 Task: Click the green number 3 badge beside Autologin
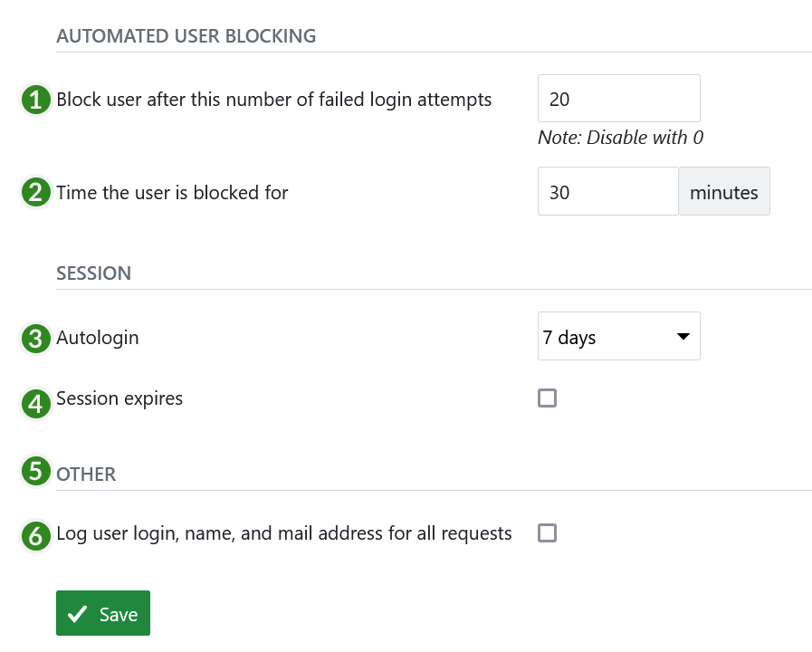coord(35,340)
